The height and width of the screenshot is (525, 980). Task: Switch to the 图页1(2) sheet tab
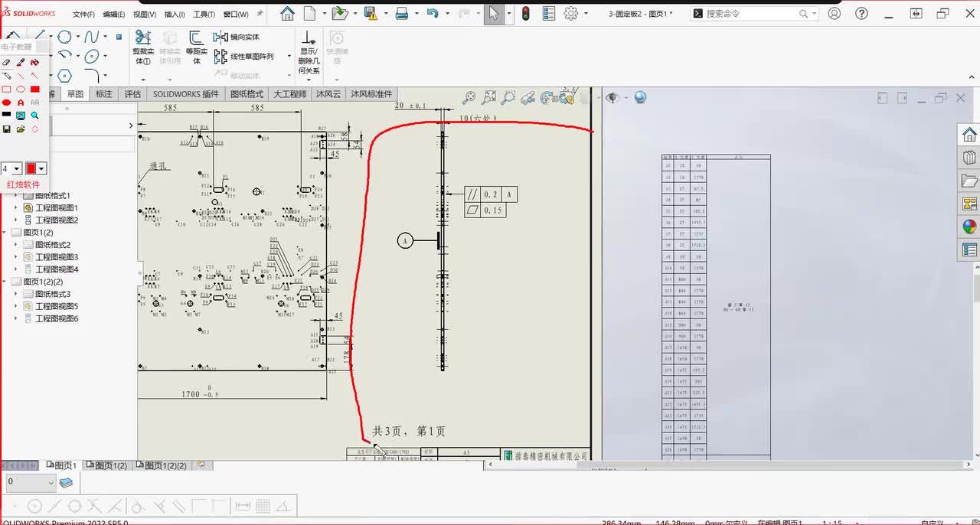(107, 465)
